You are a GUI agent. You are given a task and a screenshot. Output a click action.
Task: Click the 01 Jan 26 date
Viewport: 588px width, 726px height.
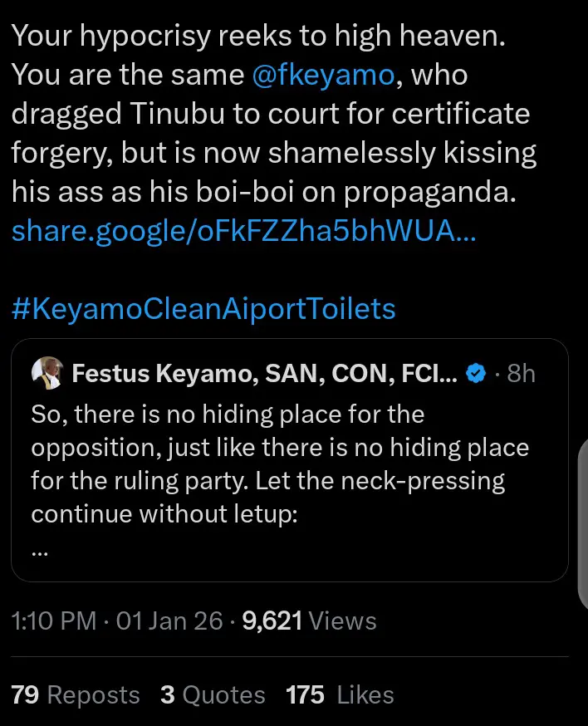click(169, 621)
